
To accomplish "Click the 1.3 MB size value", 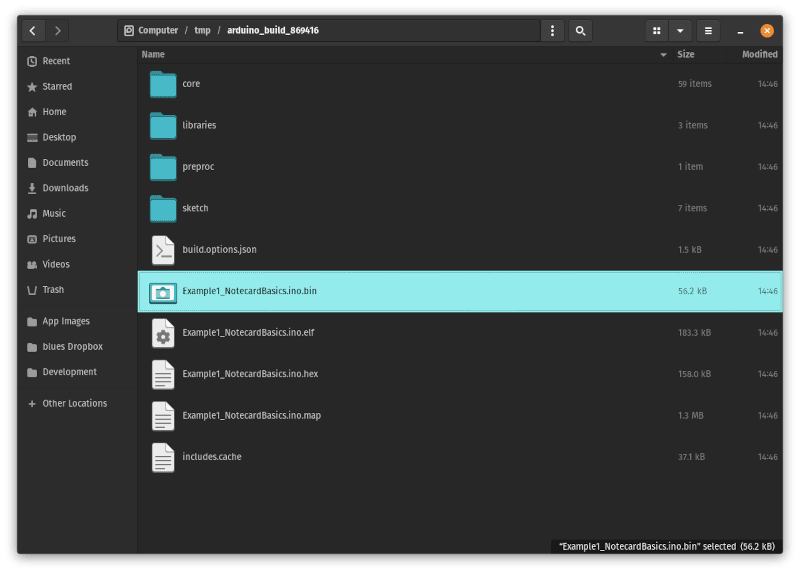I will 690,415.
